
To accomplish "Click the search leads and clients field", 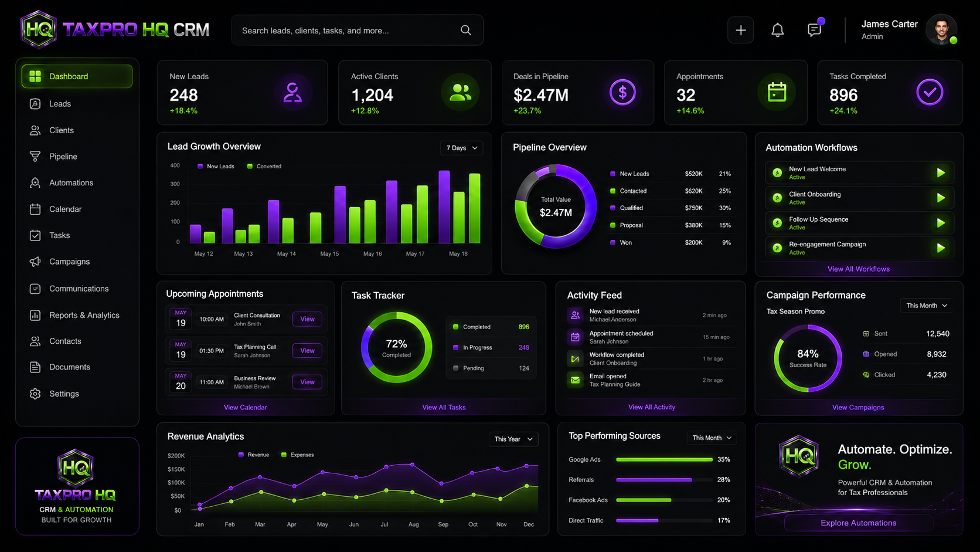I will pyautogui.click(x=358, y=30).
